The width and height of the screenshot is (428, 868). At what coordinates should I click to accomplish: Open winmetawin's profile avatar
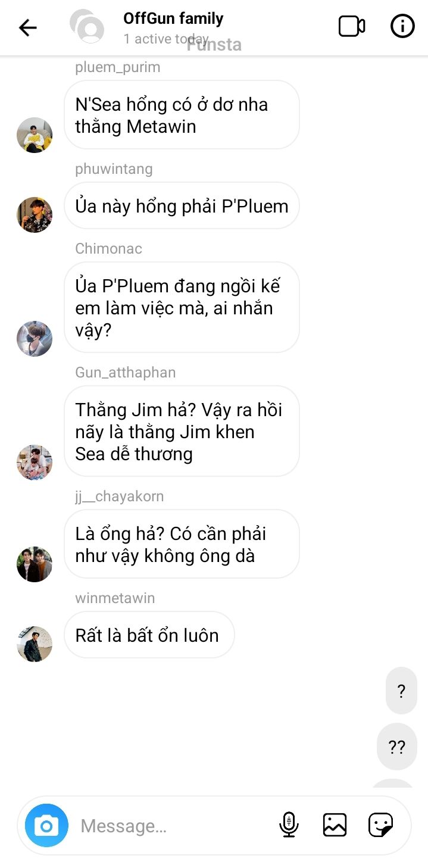coord(35,644)
